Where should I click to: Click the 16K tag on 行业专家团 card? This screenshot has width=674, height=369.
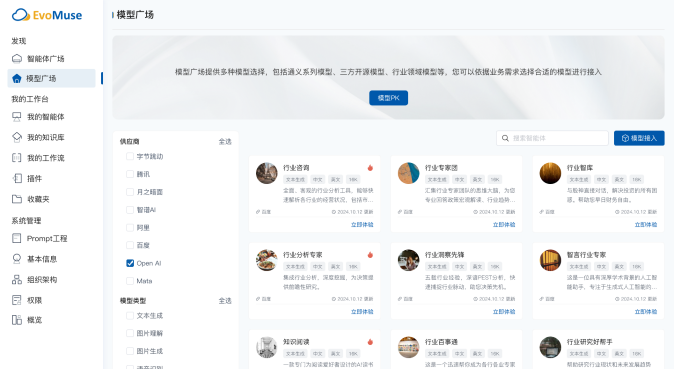pyautogui.click(x=495, y=179)
